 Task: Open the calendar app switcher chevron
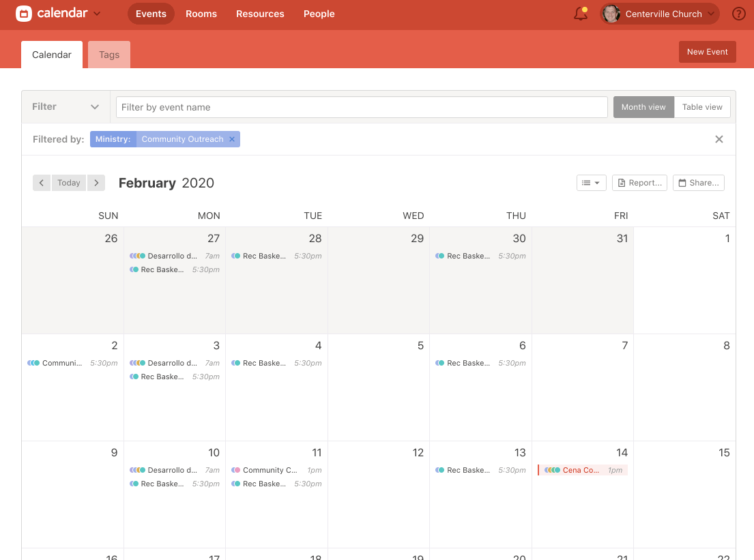point(97,14)
